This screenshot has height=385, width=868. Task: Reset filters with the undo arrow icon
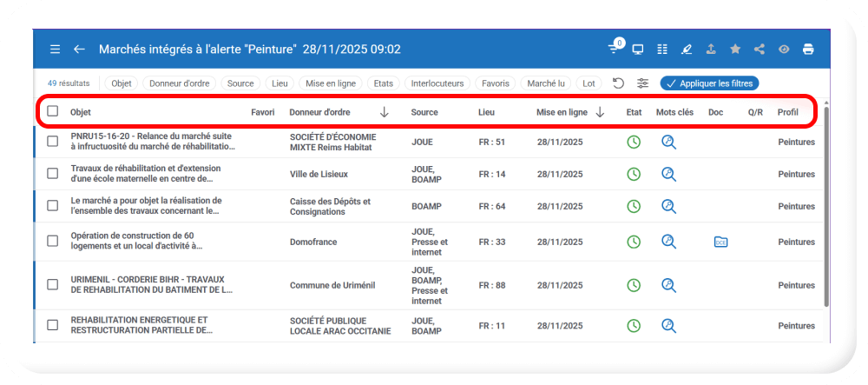[618, 83]
